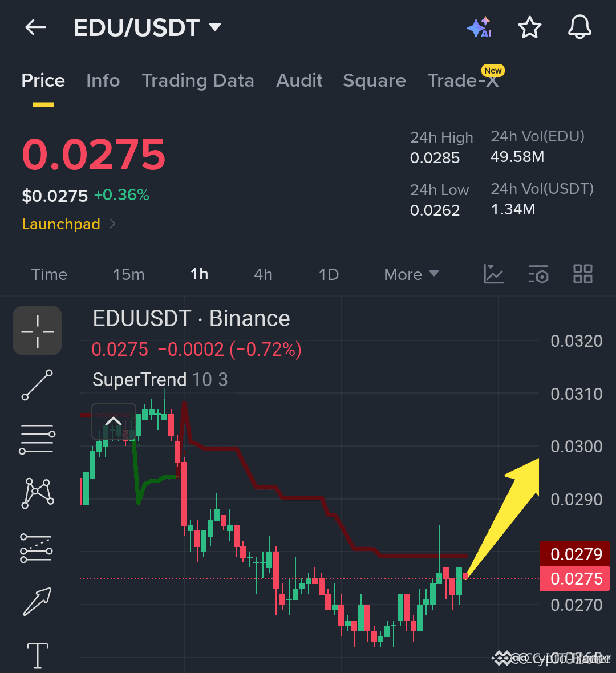Viewport: 616px width, 673px height.
Task: Select the trend line drawing tool
Action: point(37,385)
